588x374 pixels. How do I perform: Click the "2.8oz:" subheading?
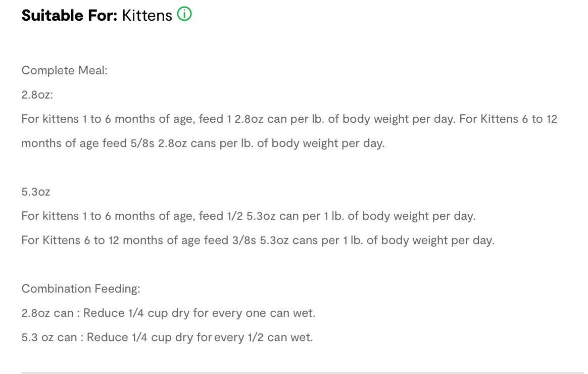click(37, 95)
